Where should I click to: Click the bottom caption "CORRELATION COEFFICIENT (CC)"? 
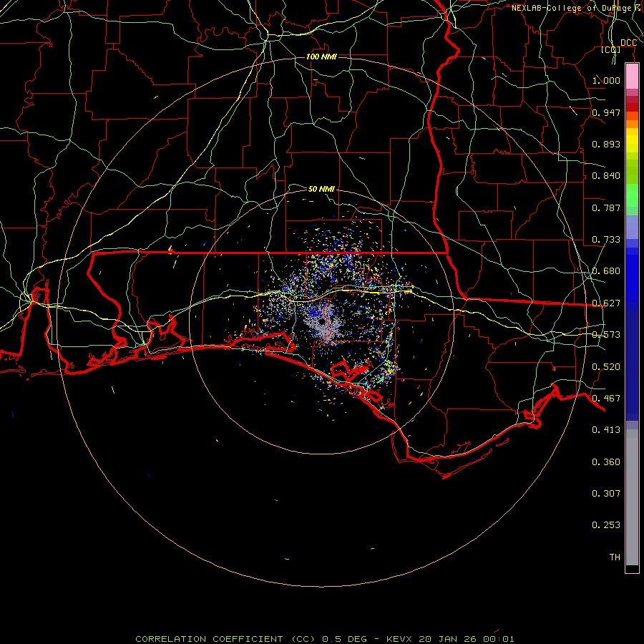pos(226,639)
